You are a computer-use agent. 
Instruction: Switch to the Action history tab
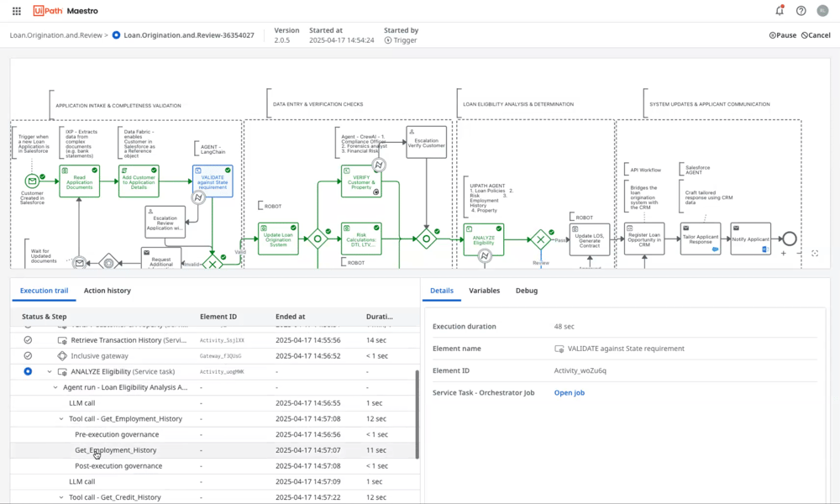point(108,291)
